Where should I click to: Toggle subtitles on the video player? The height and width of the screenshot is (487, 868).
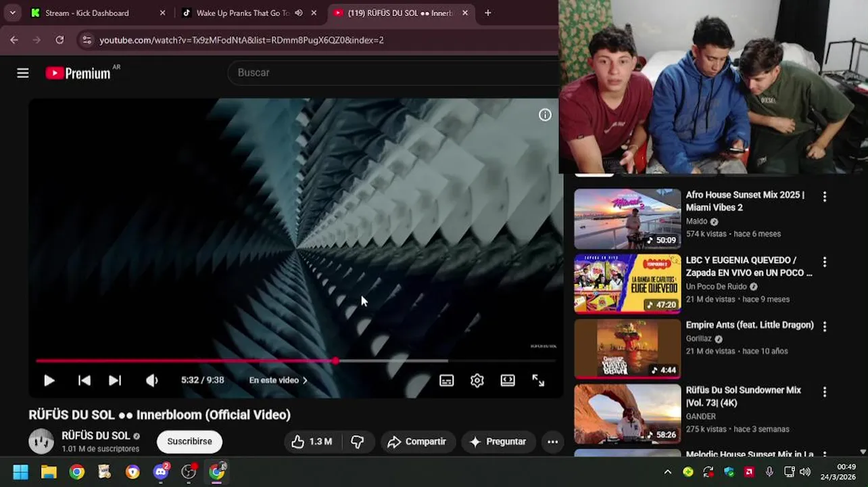(x=446, y=380)
